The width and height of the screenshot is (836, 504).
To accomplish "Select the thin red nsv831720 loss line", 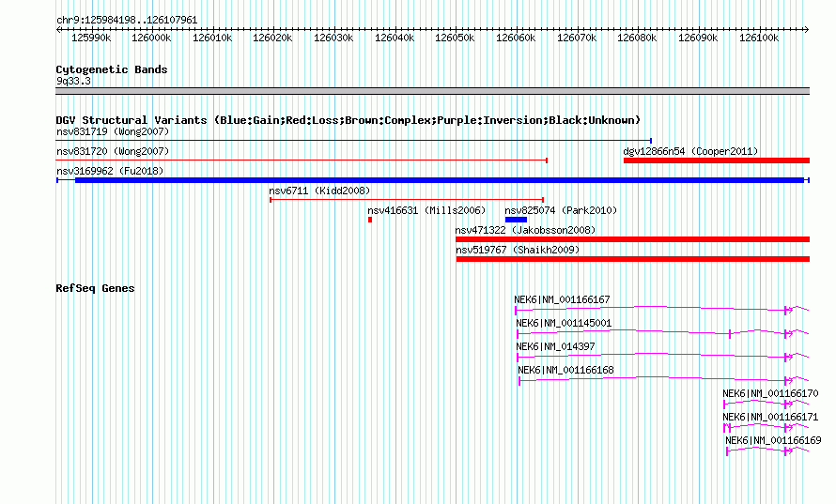I will [x=302, y=160].
